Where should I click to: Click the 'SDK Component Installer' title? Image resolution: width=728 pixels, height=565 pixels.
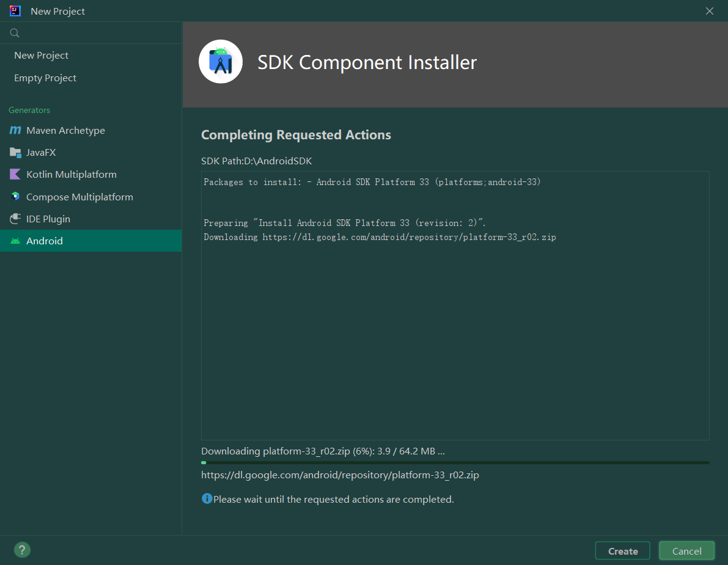point(367,63)
